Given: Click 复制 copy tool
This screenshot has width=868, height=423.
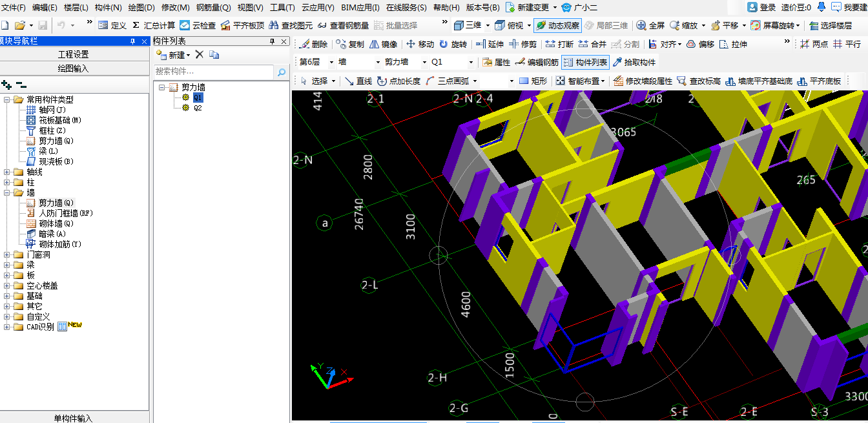Looking at the screenshot, I should tap(350, 45).
